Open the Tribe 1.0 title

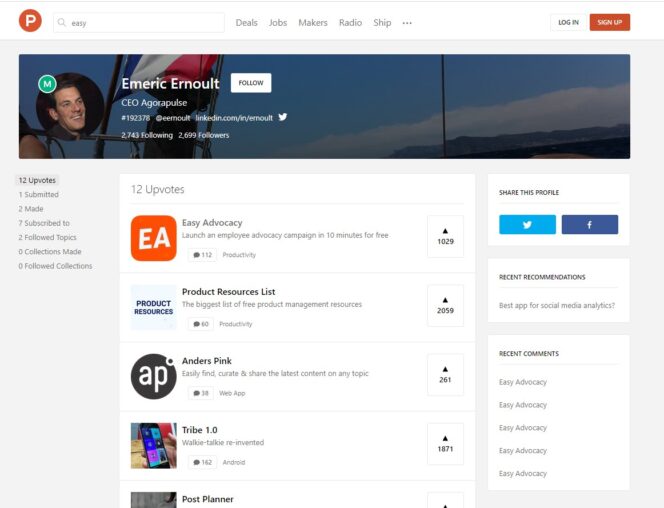pos(200,430)
